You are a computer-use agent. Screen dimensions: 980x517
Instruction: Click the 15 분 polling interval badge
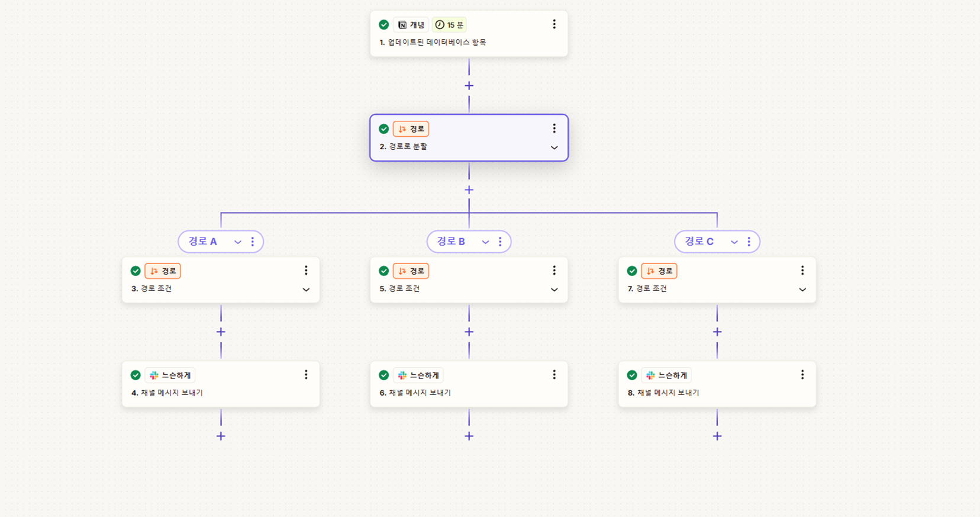click(449, 25)
